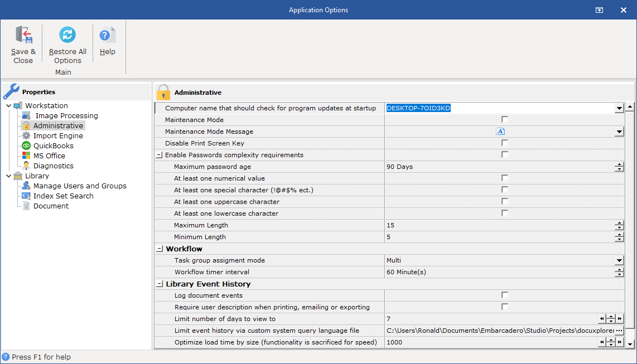
Task: Open the computer name dropdown
Action: pyautogui.click(x=619, y=108)
